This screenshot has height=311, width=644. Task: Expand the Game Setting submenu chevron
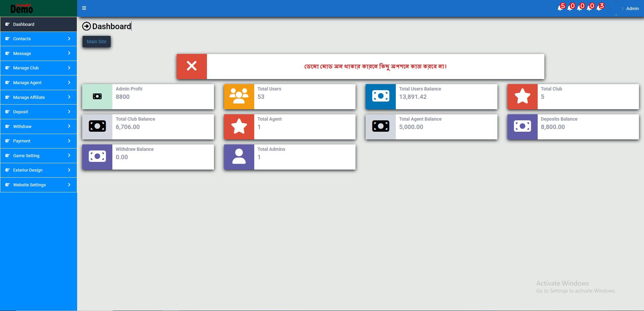pyautogui.click(x=69, y=155)
